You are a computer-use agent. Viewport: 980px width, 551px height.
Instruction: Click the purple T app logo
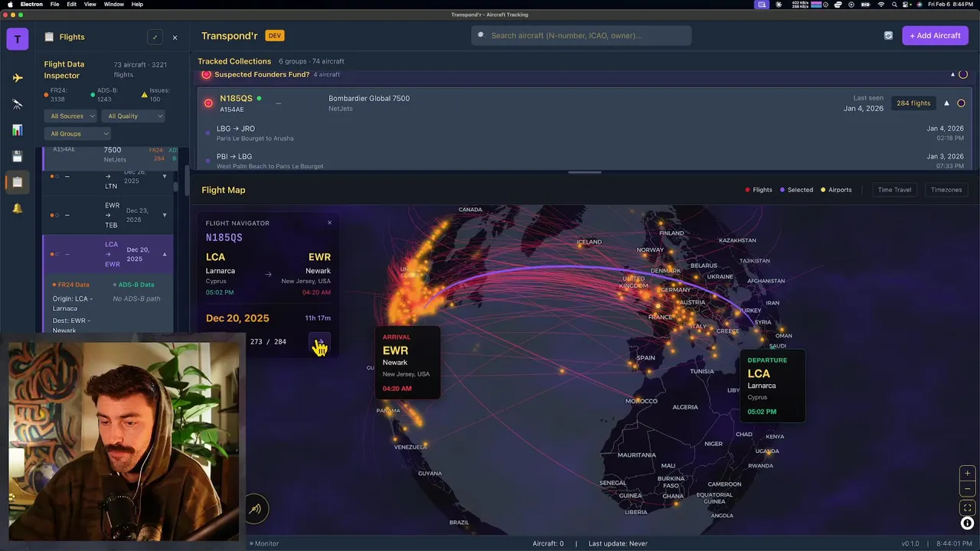18,39
